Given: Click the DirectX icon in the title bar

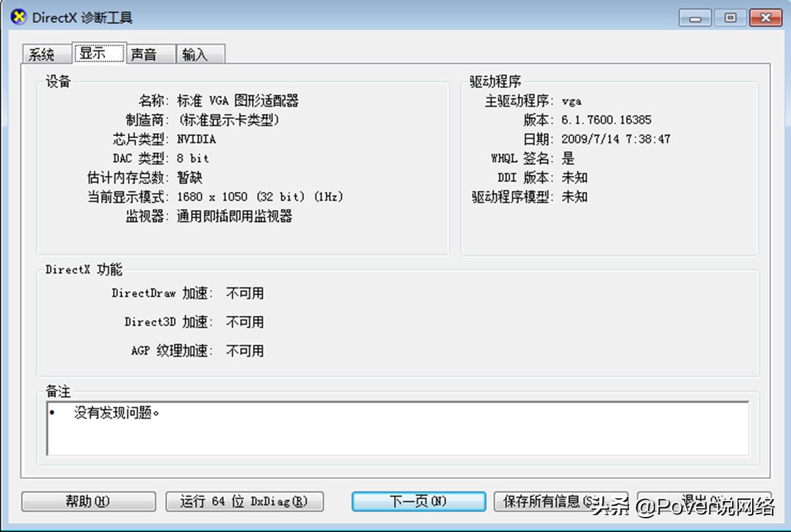Looking at the screenshot, I should 18,17.
